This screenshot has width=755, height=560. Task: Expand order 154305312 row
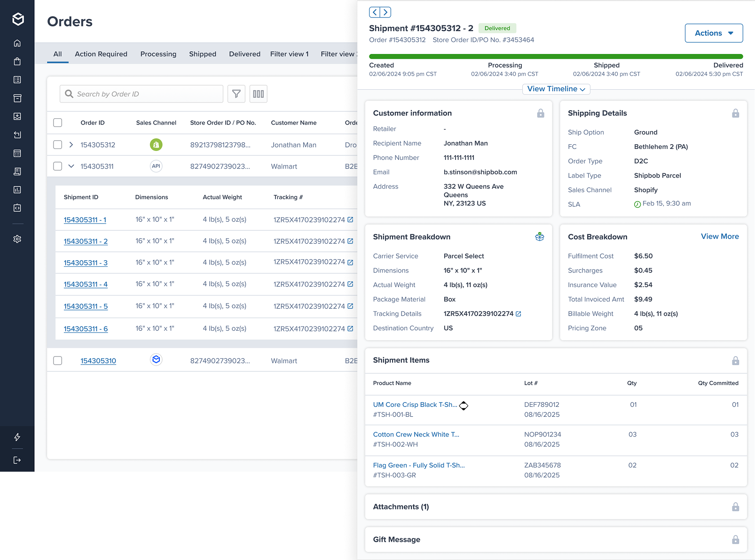(x=71, y=145)
